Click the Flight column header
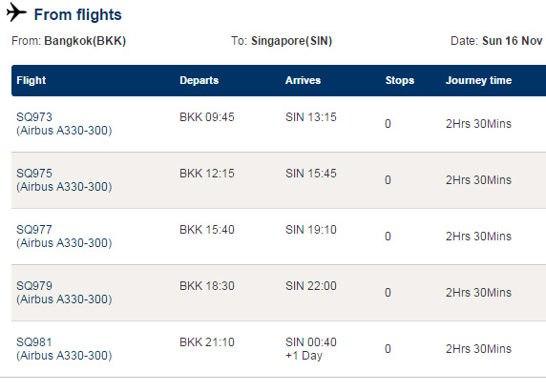This screenshot has width=546, height=392. point(31,80)
